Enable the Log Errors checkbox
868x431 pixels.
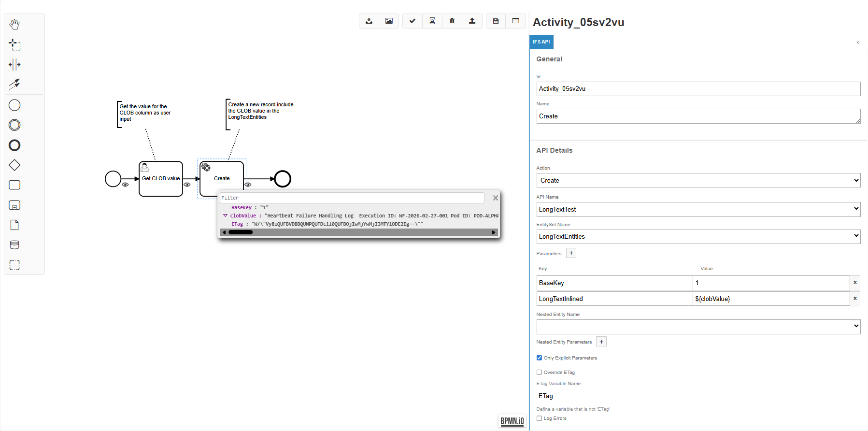point(539,418)
